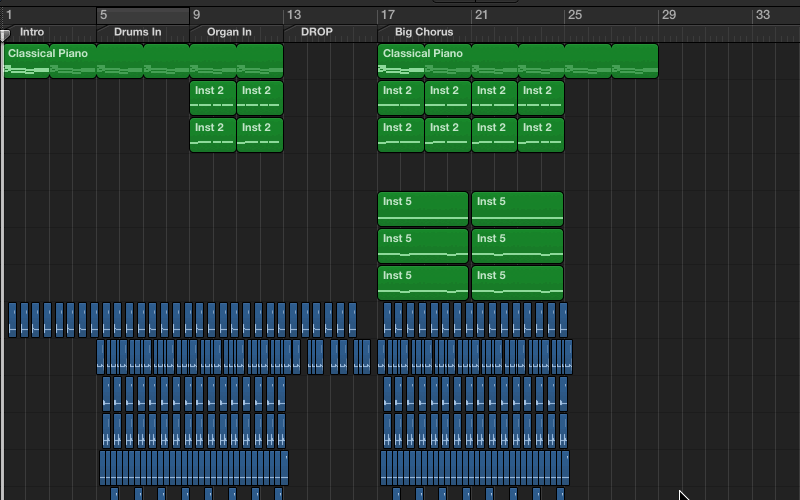Select the bottom-track Inst 5 region at bar 21

[x=518, y=283]
